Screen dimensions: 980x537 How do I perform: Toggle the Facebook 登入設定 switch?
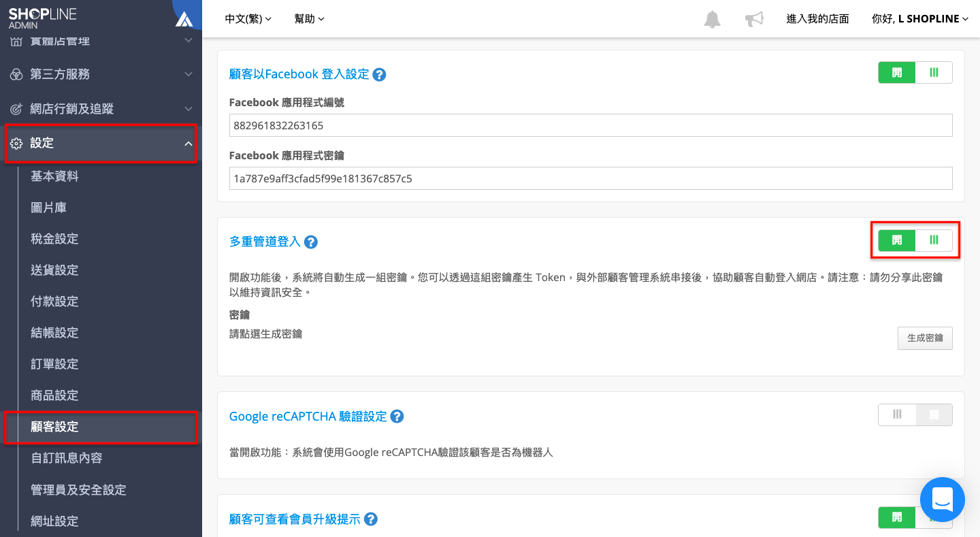[915, 73]
